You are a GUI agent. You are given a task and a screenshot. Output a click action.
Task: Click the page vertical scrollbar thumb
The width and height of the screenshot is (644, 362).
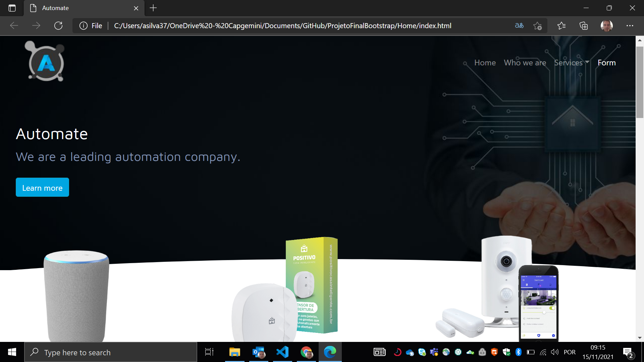[640, 82]
